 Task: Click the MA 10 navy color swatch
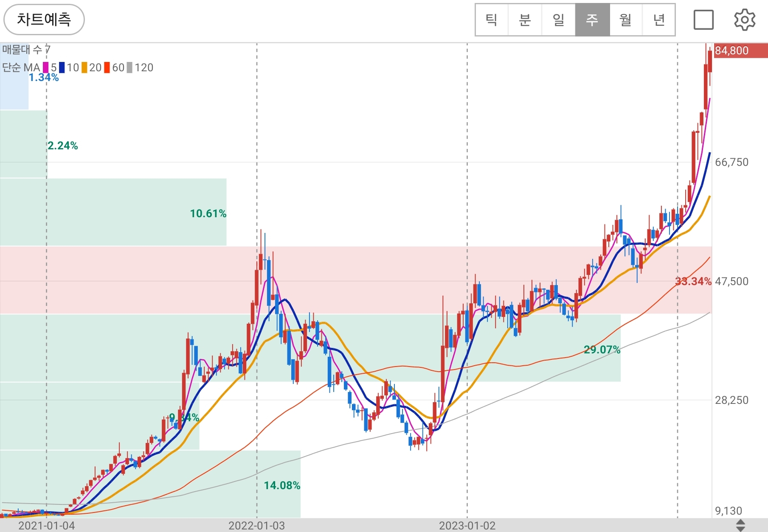click(62, 67)
